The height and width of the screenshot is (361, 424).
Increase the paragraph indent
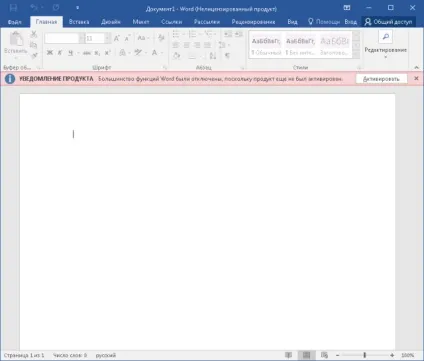point(239,34)
